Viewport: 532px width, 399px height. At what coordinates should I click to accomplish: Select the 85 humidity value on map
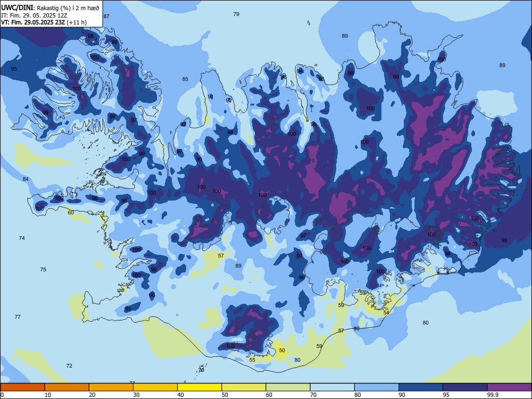pyautogui.click(x=185, y=79)
